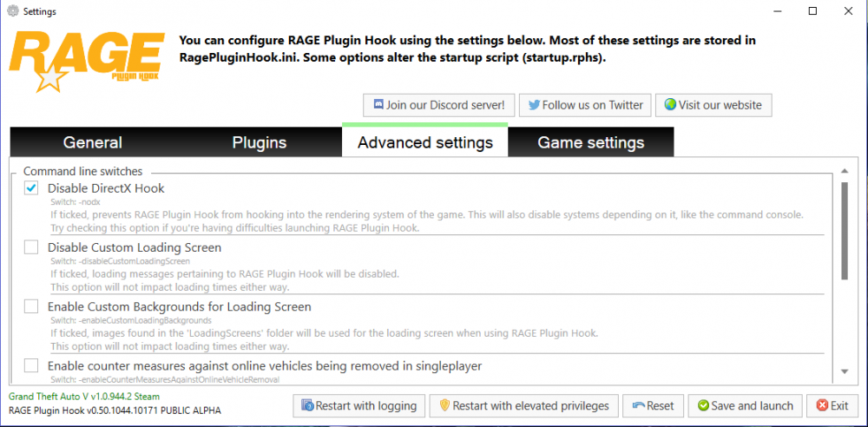The width and height of the screenshot is (868, 427).
Task: Select the Advanced settings tab
Action: pos(425,142)
